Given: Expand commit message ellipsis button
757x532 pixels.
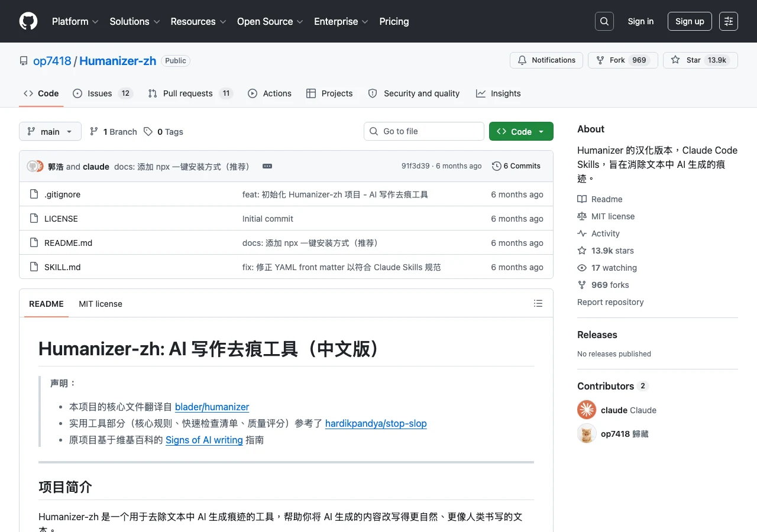Looking at the screenshot, I should 267,166.
